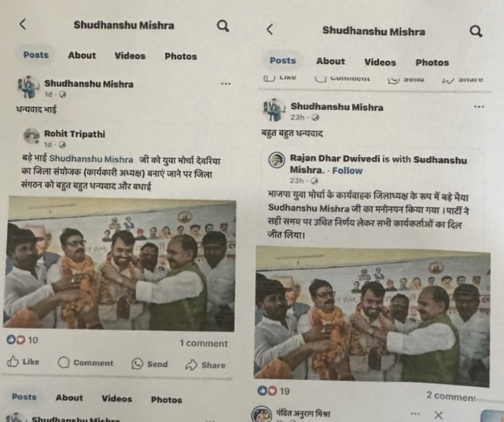Open search icon in right screenshot header
The width and height of the screenshot is (504, 422).
tap(476, 31)
